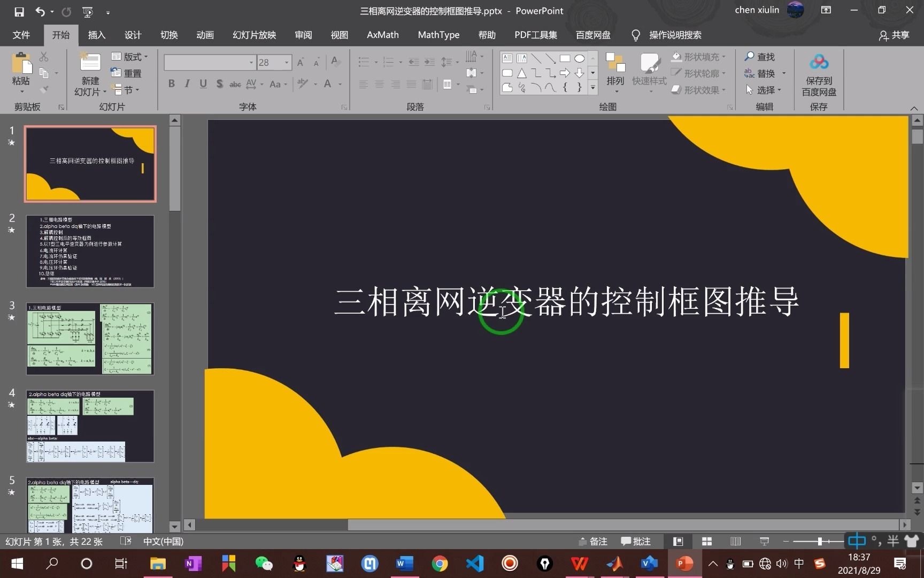Toggle Strikethrough formatting
This screenshot has height=578, width=924.
click(x=235, y=84)
